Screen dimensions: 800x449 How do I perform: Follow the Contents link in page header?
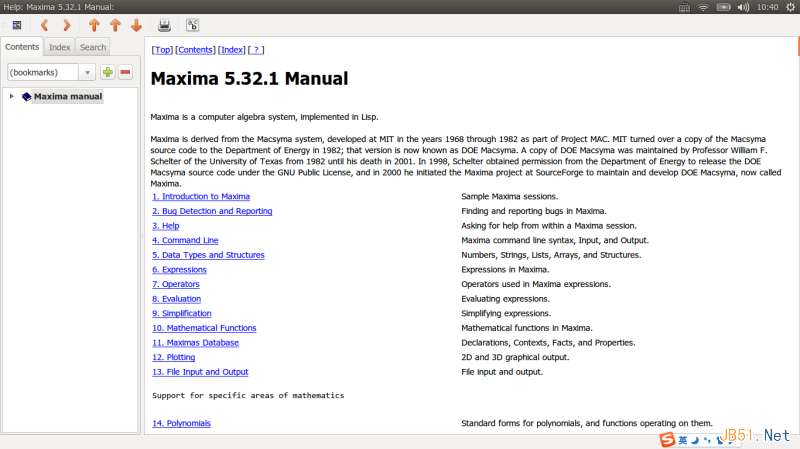click(x=195, y=49)
